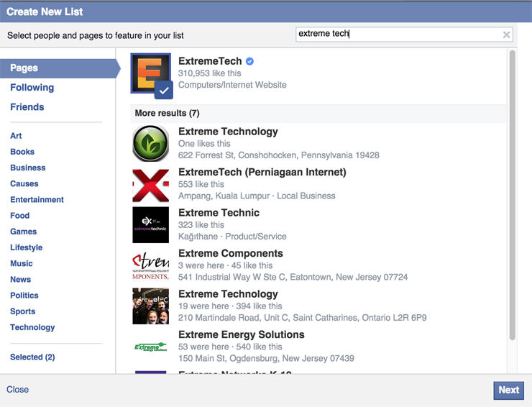Pick the Extreme Technic black logo
This screenshot has width=532, height=407.
(151, 225)
